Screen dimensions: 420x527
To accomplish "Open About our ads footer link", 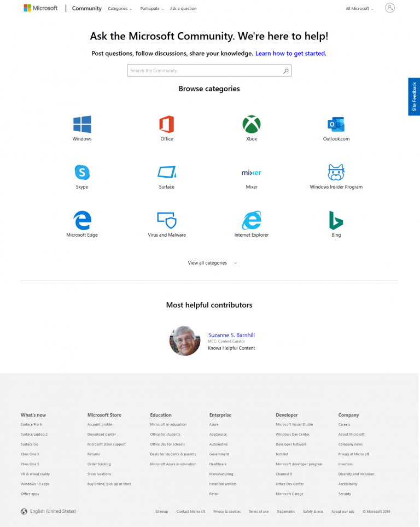I will pos(343,512).
